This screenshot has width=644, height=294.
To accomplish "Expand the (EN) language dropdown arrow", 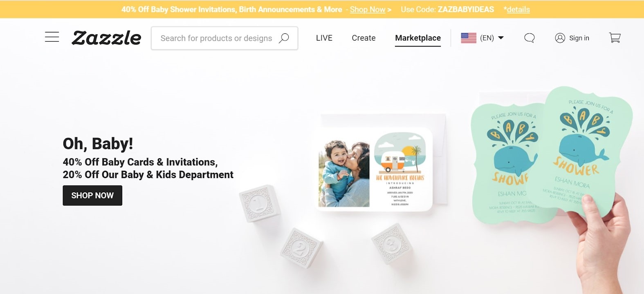I will pos(501,38).
